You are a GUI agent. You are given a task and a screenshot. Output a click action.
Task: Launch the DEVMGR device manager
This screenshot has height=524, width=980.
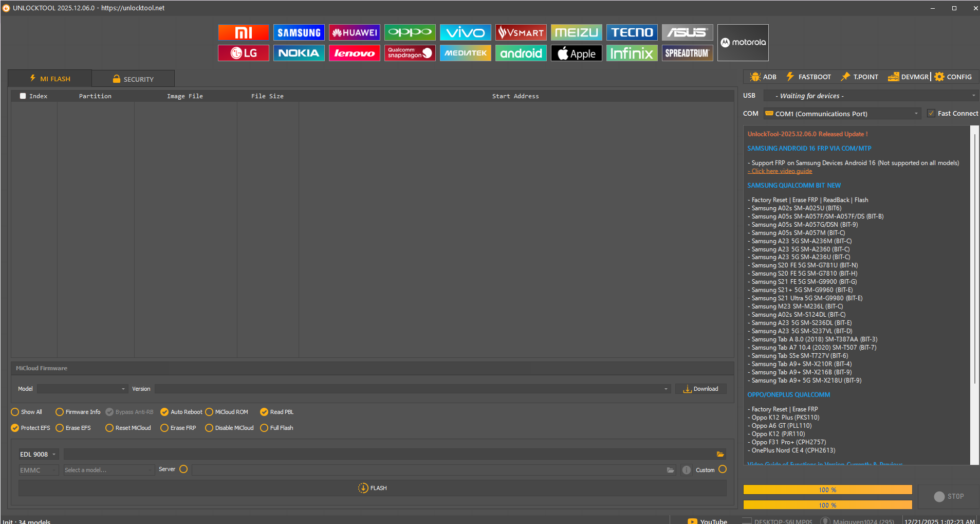point(908,77)
